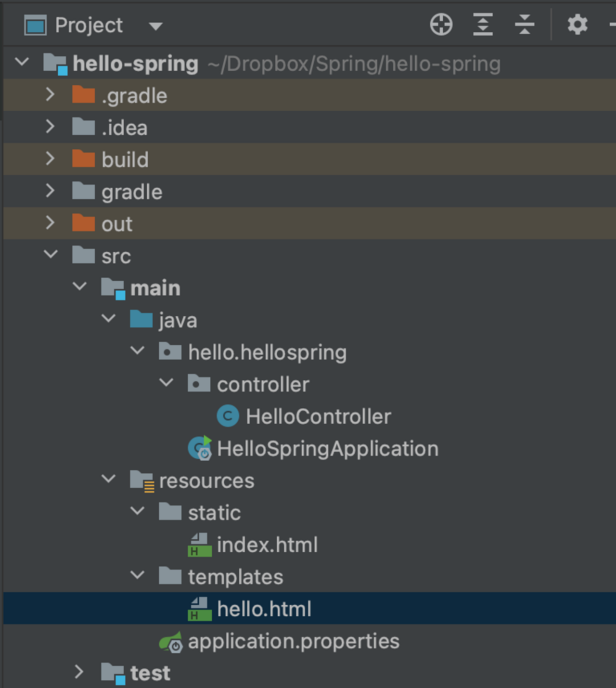Image resolution: width=616 pixels, height=688 pixels.
Task: Select the "index.html" file label
Action: [268, 545]
